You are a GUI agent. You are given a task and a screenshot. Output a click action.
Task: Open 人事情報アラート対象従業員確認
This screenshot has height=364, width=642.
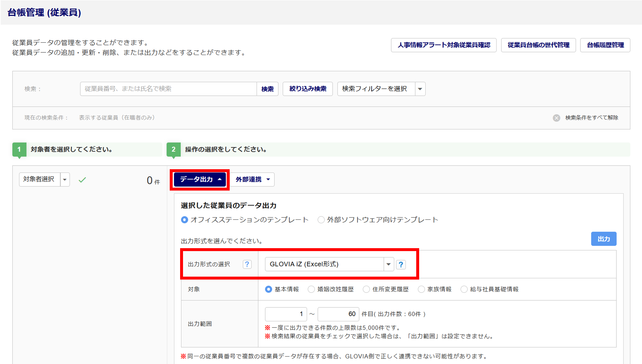point(443,45)
